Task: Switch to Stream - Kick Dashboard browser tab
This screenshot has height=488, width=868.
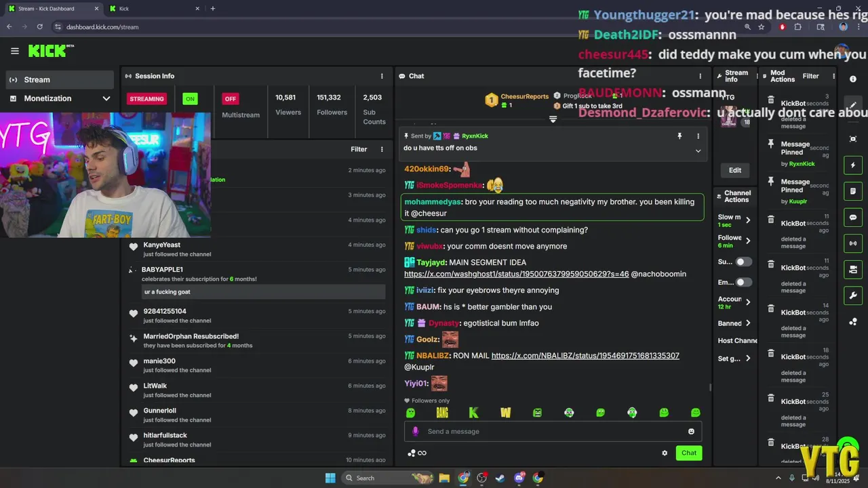Action: point(53,9)
